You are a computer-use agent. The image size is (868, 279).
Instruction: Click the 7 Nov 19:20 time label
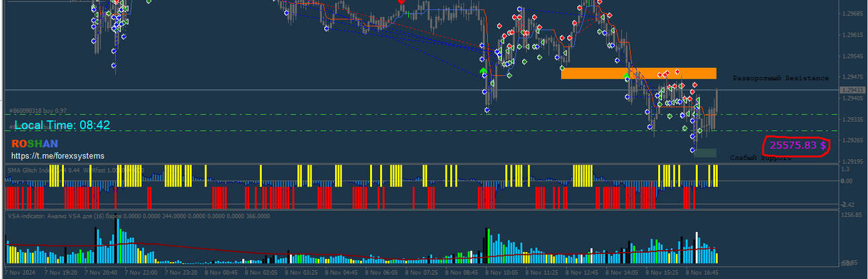(x=60, y=274)
